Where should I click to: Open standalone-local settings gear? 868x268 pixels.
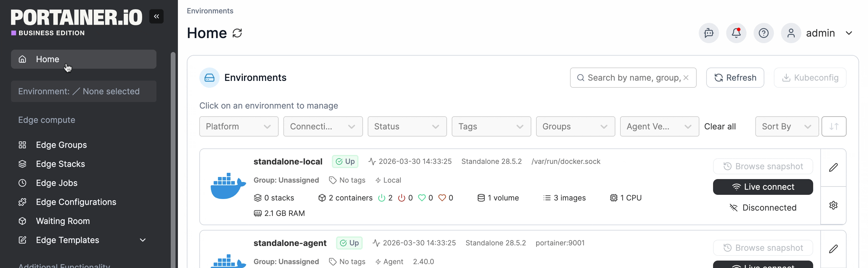[x=833, y=206]
